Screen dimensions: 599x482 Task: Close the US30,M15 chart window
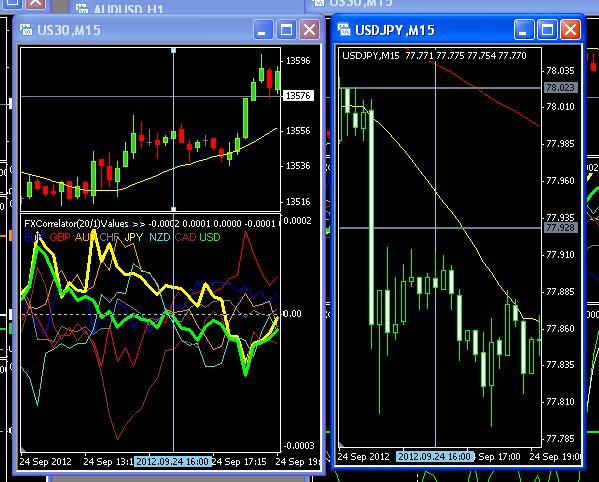(x=310, y=30)
